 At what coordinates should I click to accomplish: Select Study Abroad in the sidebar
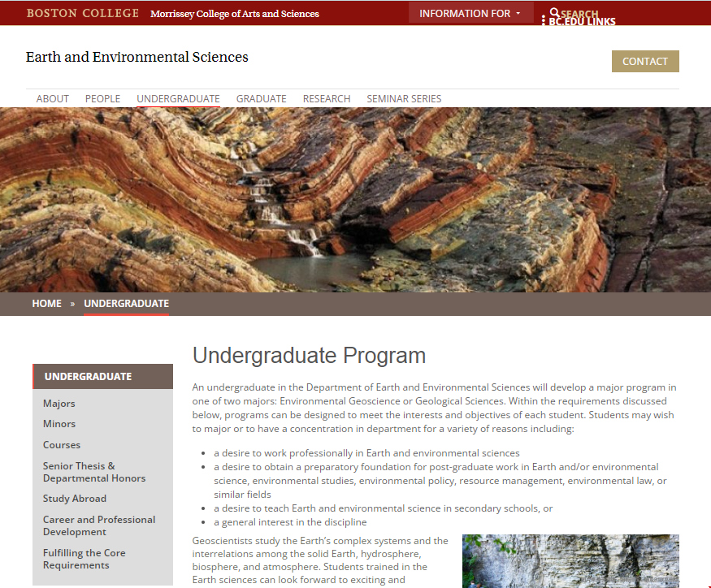coord(75,499)
